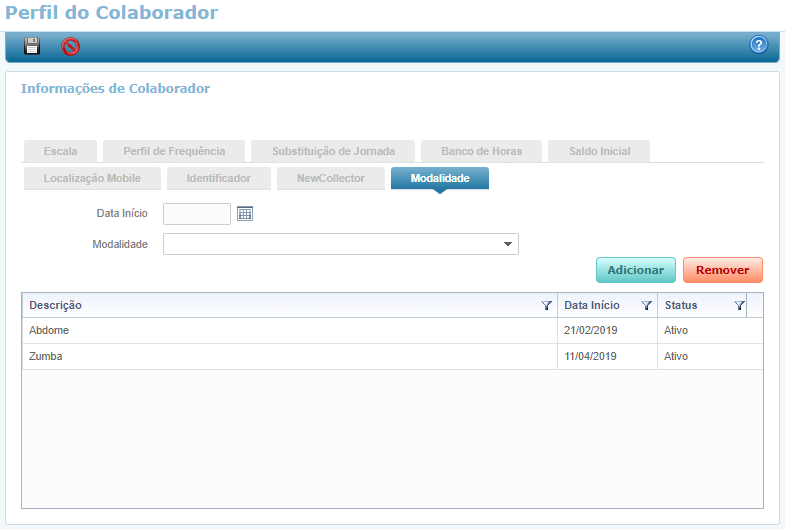785x529 pixels.
Task: Click the save floppy disk icon
Action: coord(32,46)
